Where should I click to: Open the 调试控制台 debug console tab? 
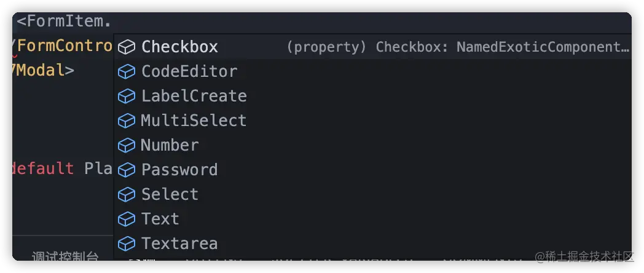click(65, 257)
